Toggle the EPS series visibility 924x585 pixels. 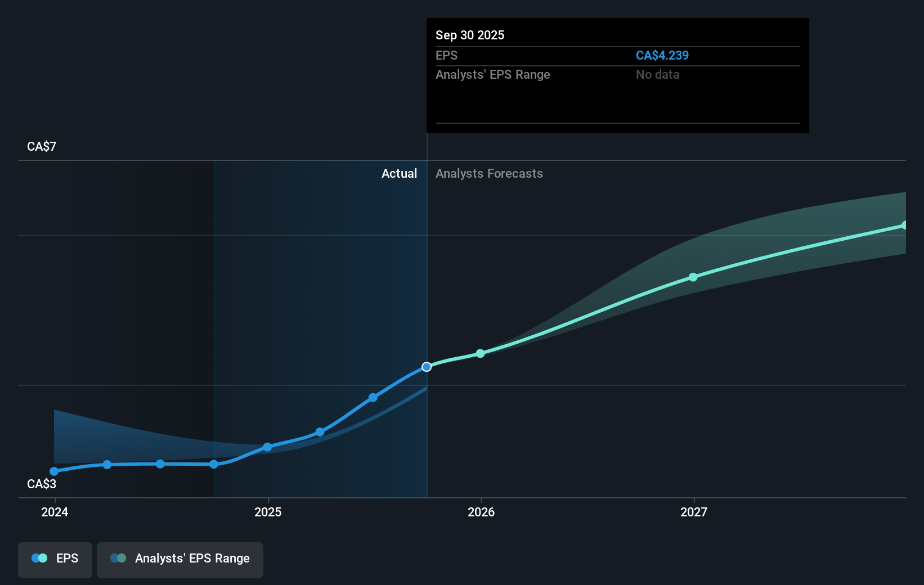pos(55,560)
